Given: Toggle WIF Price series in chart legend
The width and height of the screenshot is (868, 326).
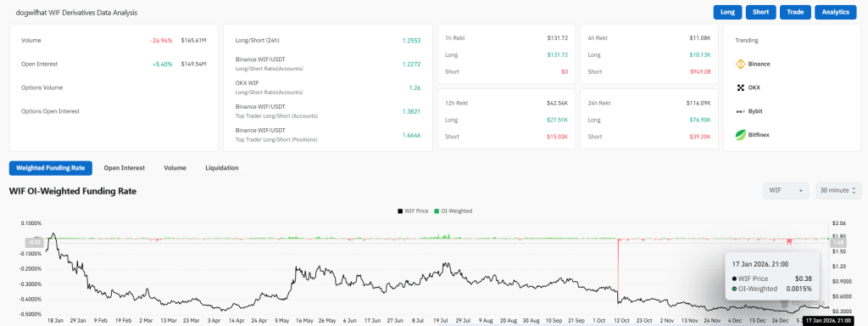Looking at the screenshot, I should [415, 211].
